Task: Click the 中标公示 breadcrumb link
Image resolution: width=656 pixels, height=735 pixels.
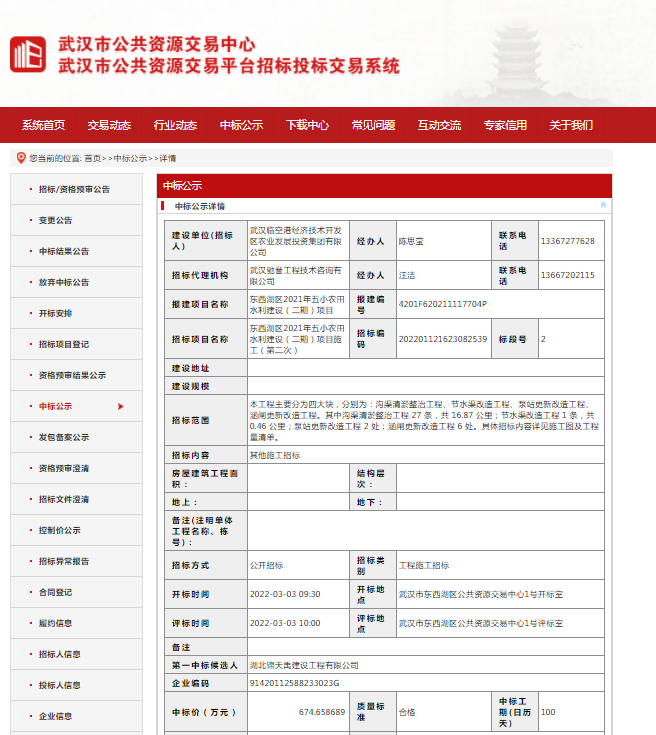Action: tap(130, 158)
